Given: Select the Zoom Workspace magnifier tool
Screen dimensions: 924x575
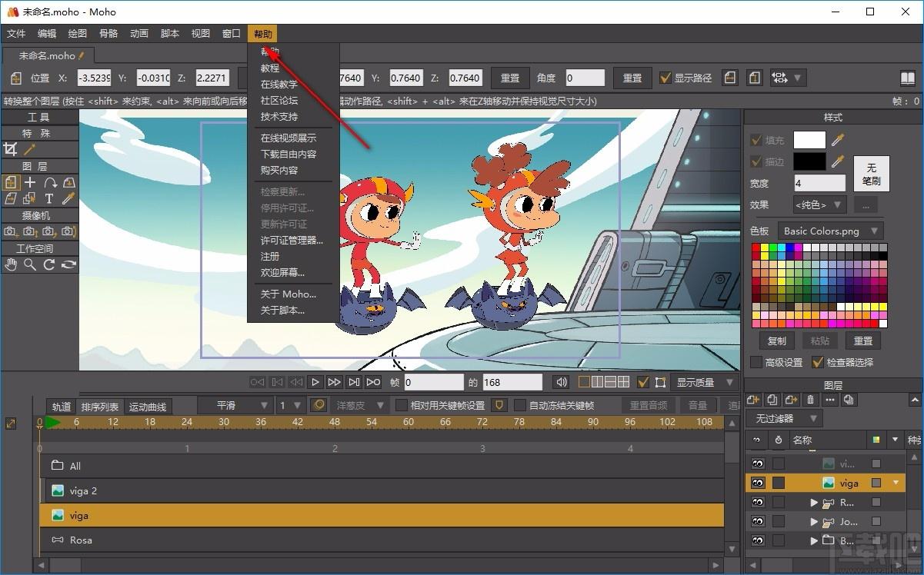Looking at the screenshot, I should click(x=30, y=264).
